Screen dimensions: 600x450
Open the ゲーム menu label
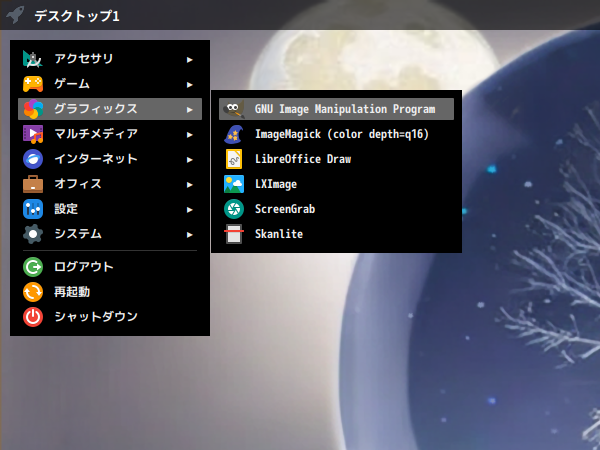click(x=72, y=83)
